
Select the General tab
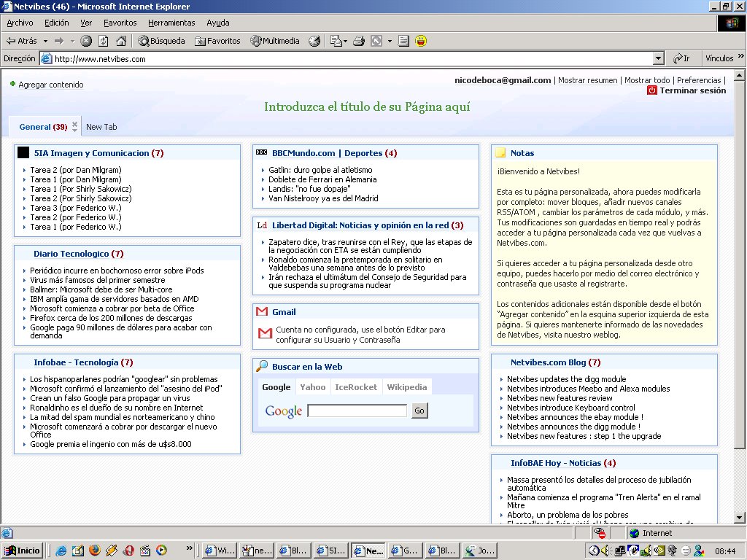43,127
